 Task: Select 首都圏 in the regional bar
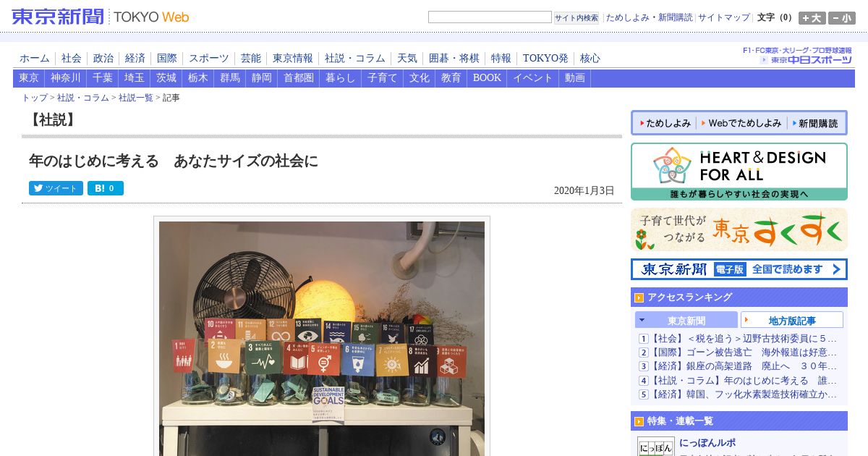[x=299, y=78]
